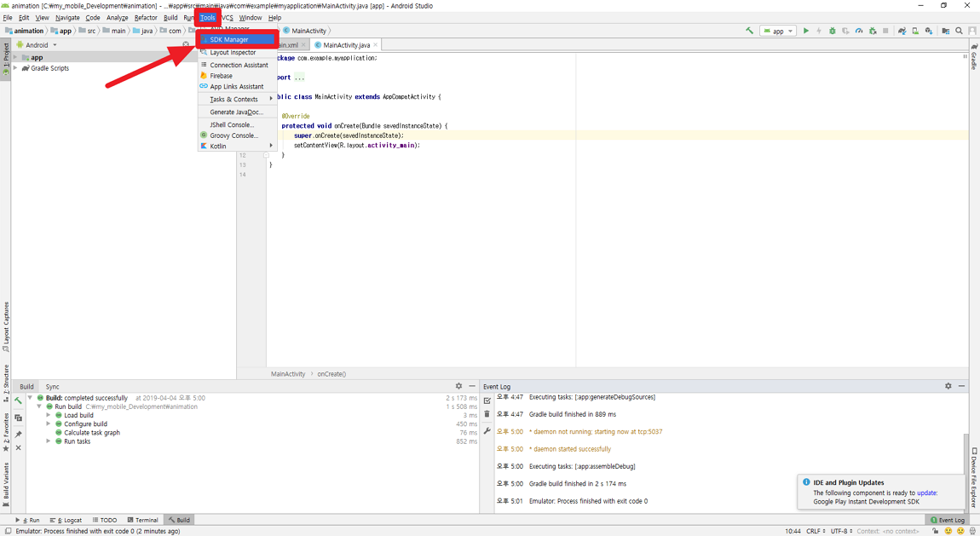Open the Favorites side panel
980x536 pixels.
click(x=6, y=432)
